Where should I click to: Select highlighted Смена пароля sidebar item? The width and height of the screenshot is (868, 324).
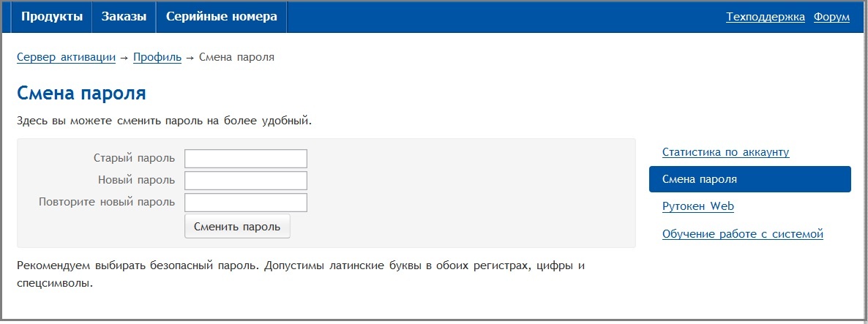(749, 179)
